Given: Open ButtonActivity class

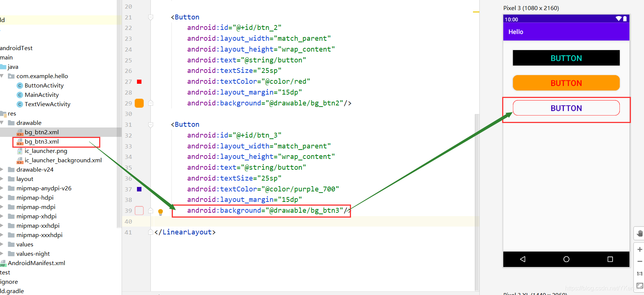Looking at the screenshot, I should tap(44, 86).
